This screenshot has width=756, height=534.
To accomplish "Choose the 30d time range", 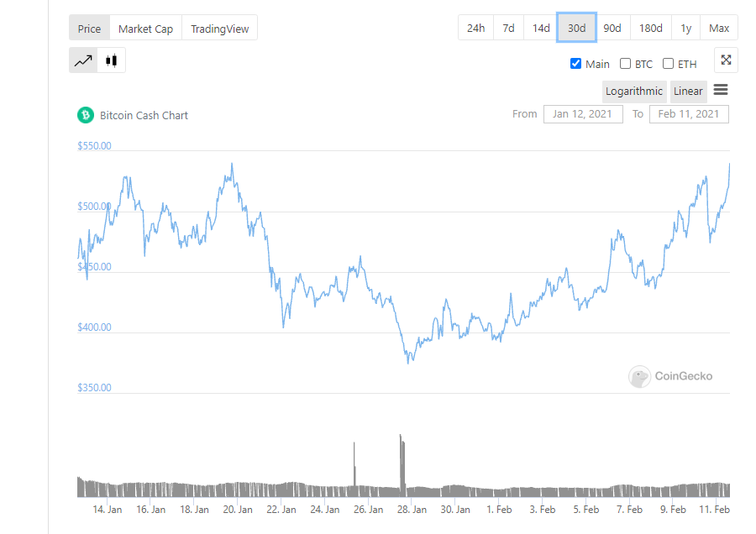I will click(x=576, y=28).
